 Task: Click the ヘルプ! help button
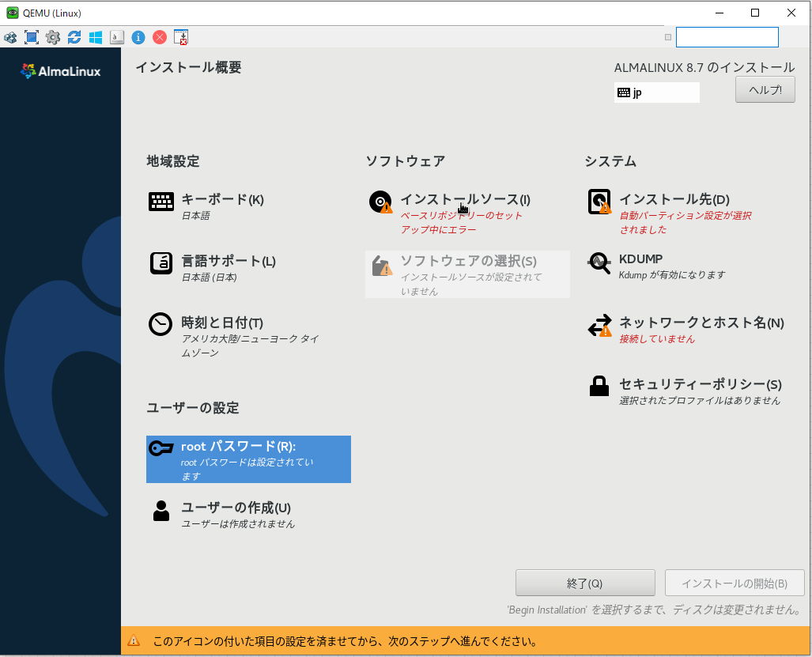pos(765,90)
